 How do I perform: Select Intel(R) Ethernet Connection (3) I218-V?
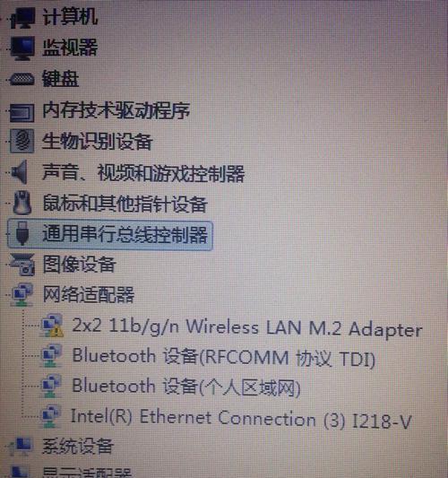pos(241,419)
